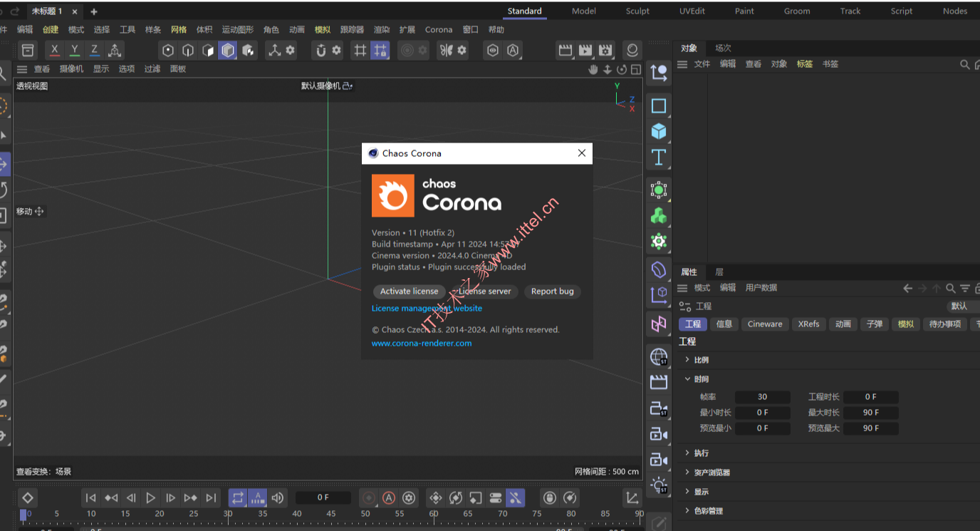The height and width of the screenshot is (531, 980).
Task: Select Edges mode in the top toolbar
Action: click(188, 50)
